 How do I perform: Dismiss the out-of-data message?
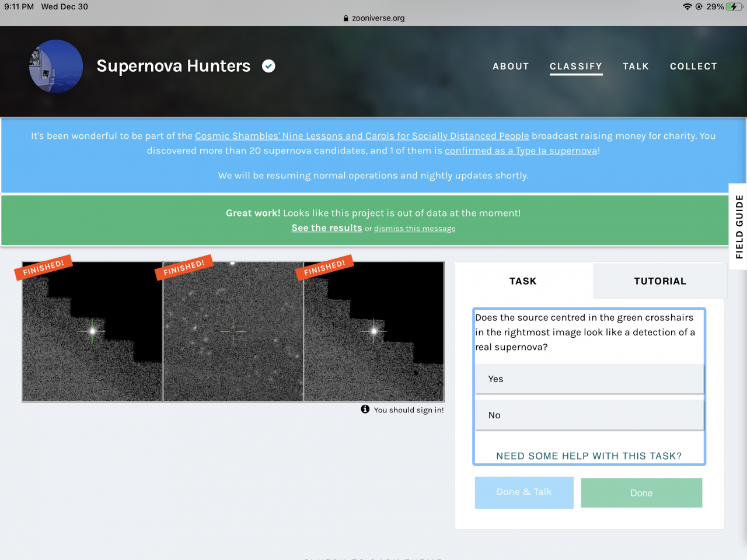pos(415,229)
